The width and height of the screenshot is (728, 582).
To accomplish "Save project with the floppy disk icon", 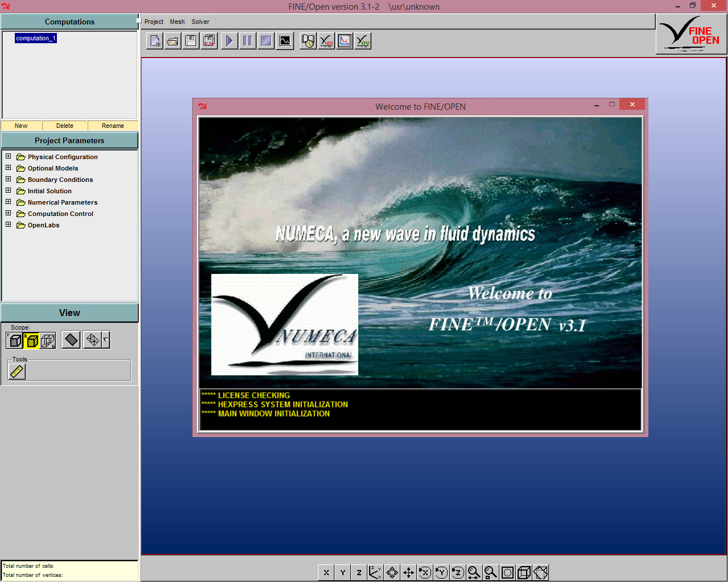I will [x=191, y=41].
